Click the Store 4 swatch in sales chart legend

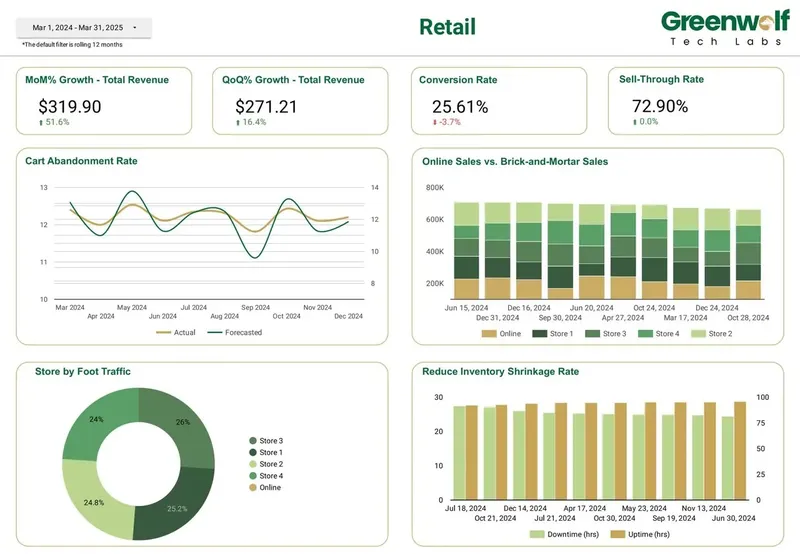[645, 334]
